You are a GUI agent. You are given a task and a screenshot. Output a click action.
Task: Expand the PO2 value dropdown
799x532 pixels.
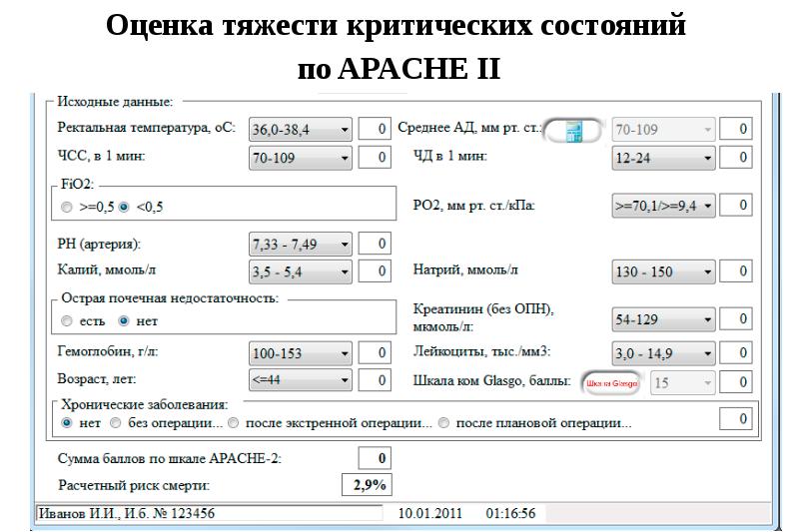click(x=707, y=206)
